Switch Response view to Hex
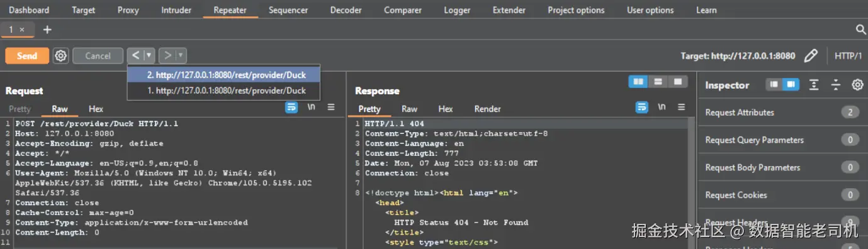Viewport: 868px width, 249px height. [446, 109]
